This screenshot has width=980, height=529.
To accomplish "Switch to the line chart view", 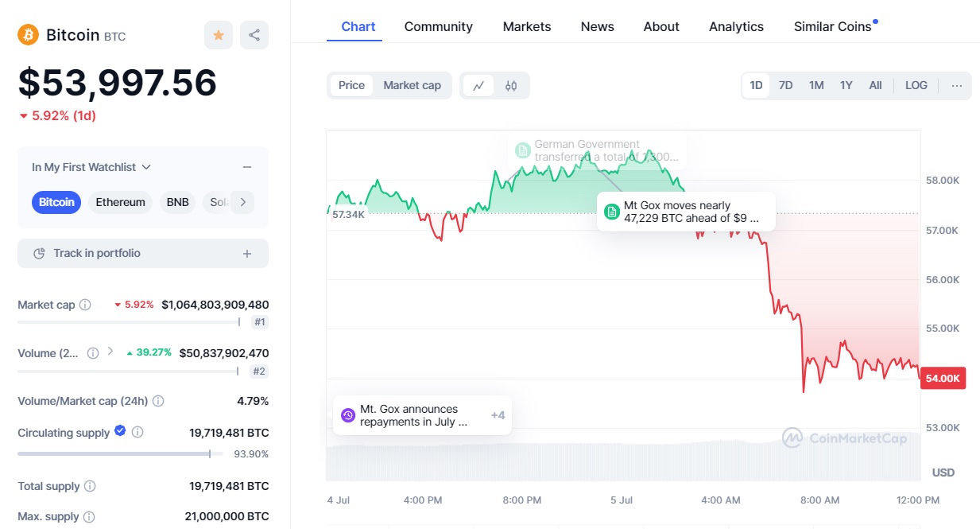I will pos(478,86).
